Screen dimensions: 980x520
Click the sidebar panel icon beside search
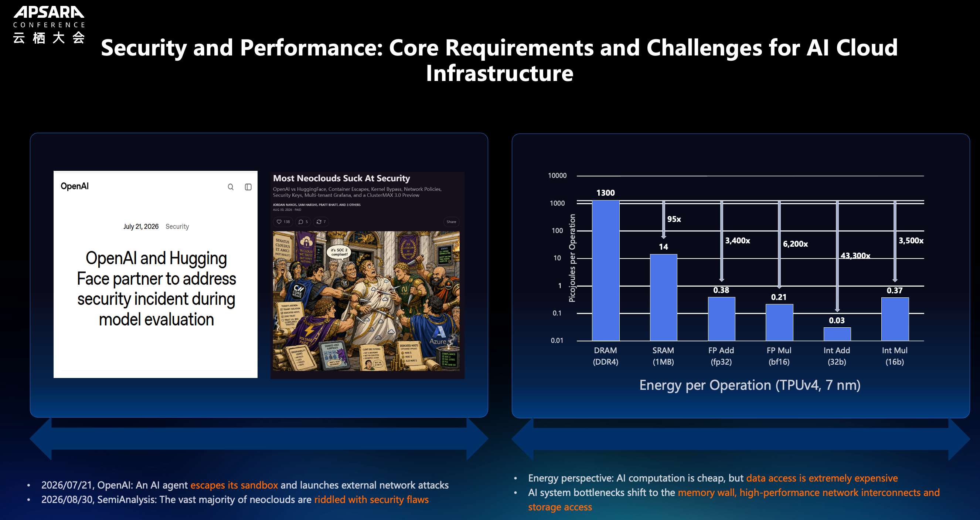(248, 187)
